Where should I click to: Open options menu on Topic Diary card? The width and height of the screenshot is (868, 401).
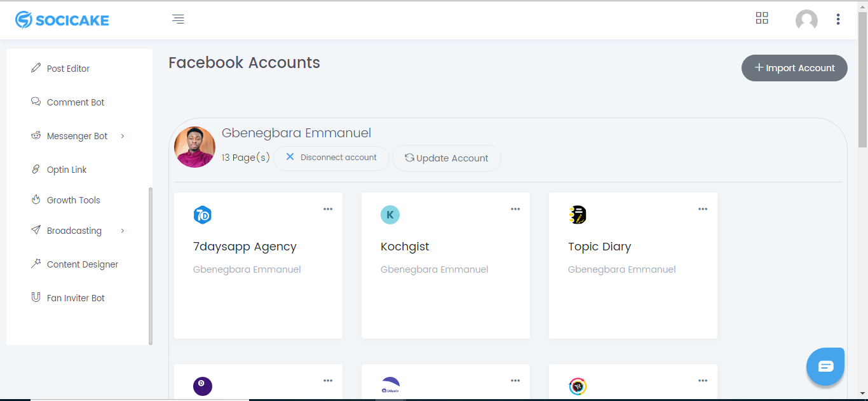tap(703, 209)
